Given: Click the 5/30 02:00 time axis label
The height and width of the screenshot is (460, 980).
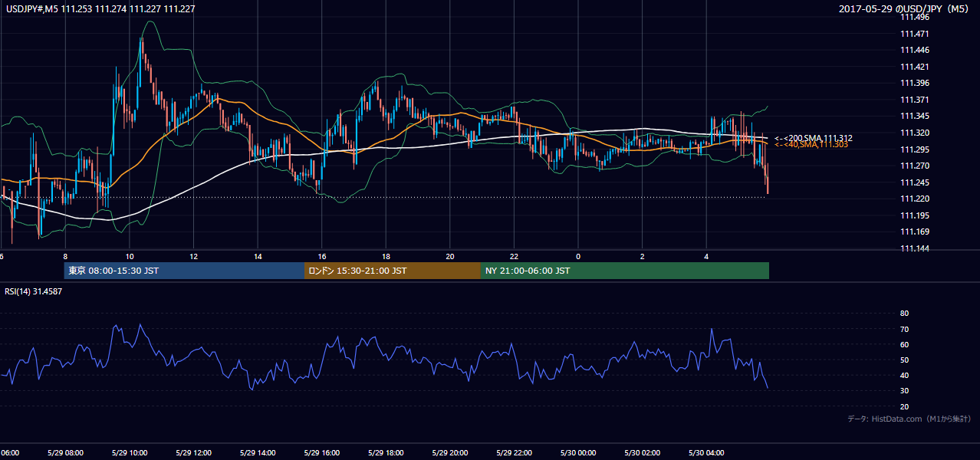Looking at the screenshot, I should click(x=642, y=452).
